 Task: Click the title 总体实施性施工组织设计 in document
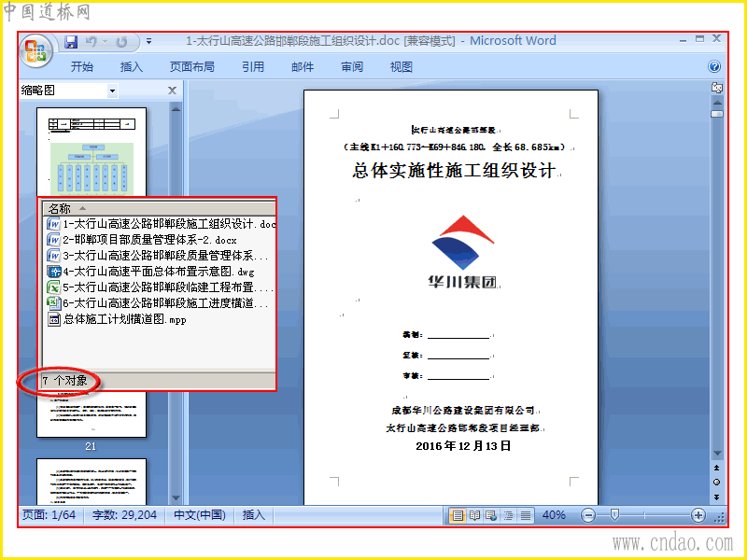coord(454,171)
